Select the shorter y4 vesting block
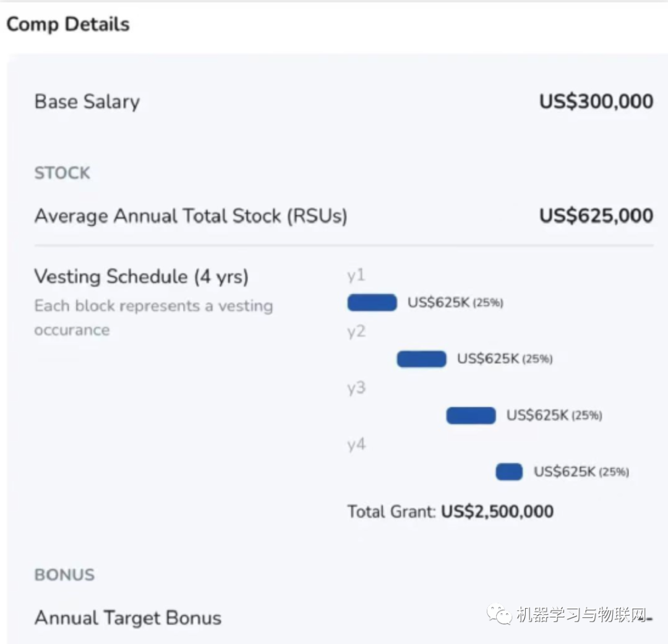Viewport: 668px width, 644px height. click(509, 472)
